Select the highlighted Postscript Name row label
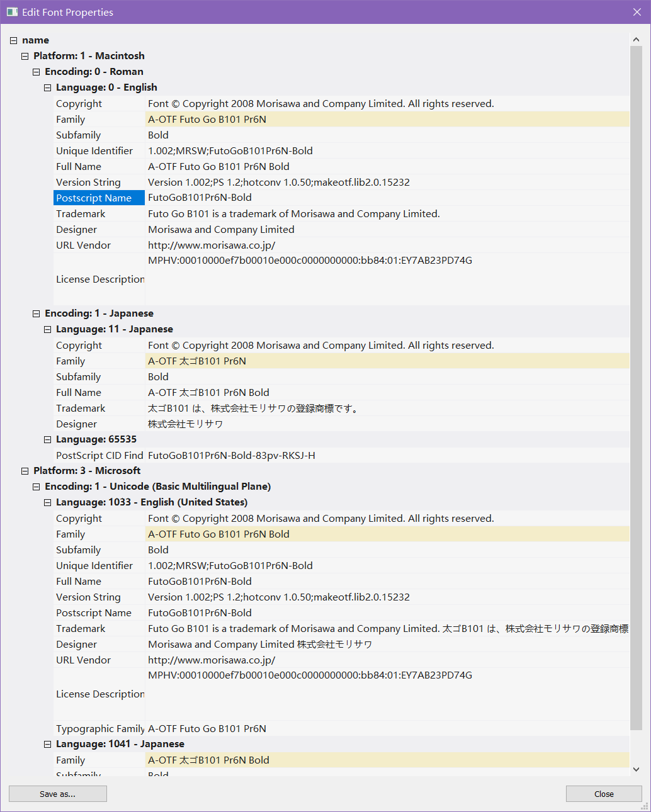The width and height of the screenshot is (651, 812). coord(99,198)
